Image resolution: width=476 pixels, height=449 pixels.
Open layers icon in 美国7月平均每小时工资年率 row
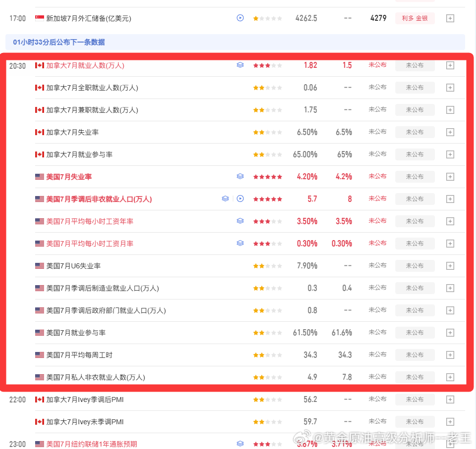coord(240,221)
